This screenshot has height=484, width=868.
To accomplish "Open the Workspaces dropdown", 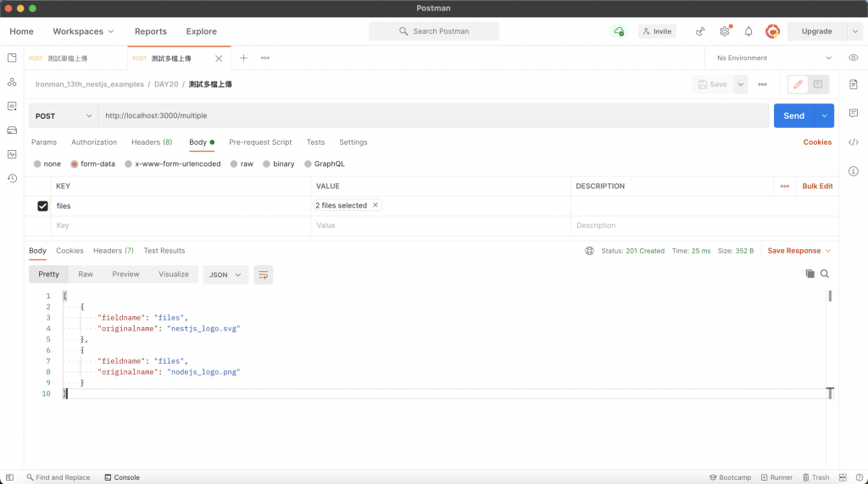I will (x=83, y=31).
